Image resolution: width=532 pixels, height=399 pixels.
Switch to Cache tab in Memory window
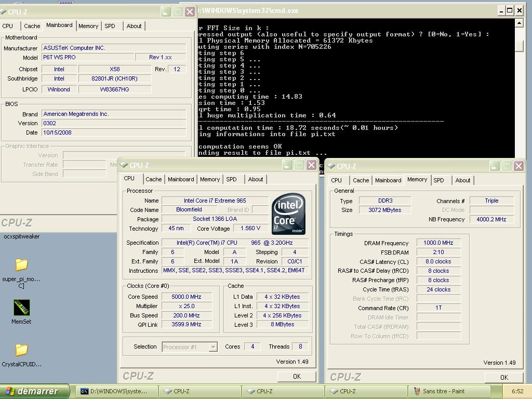tap(361, 180)
